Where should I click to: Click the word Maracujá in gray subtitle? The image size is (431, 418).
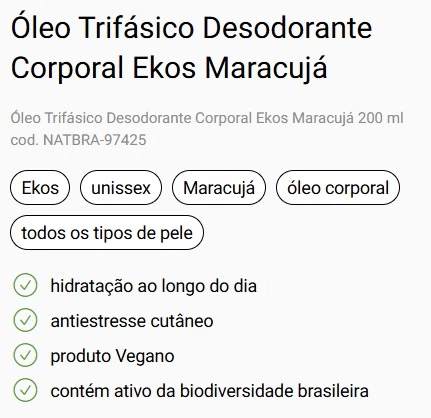click(323, 118)
